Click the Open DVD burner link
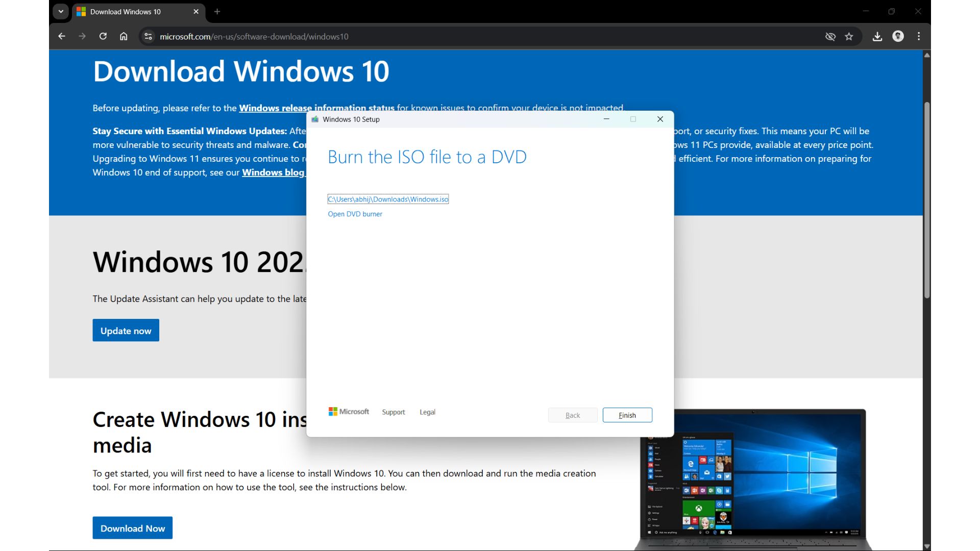The width and height of the screenshot is (980, 551). [x=355, y=214]
